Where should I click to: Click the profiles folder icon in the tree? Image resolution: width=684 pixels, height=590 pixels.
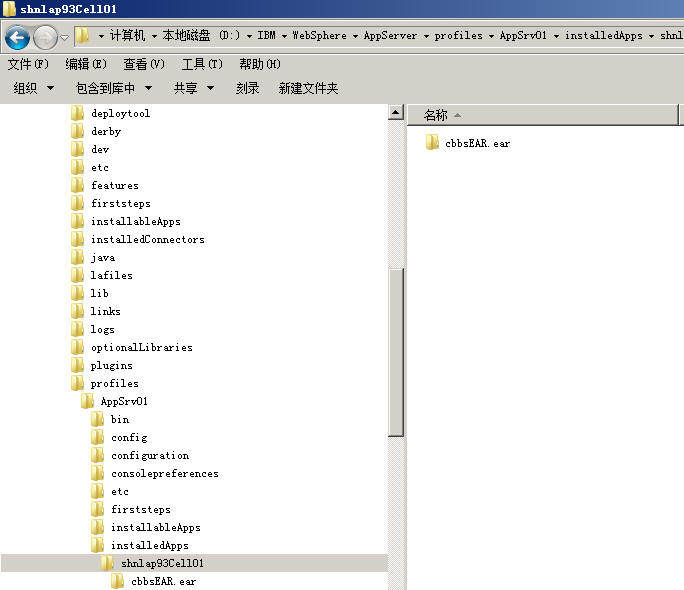point(77,383)
